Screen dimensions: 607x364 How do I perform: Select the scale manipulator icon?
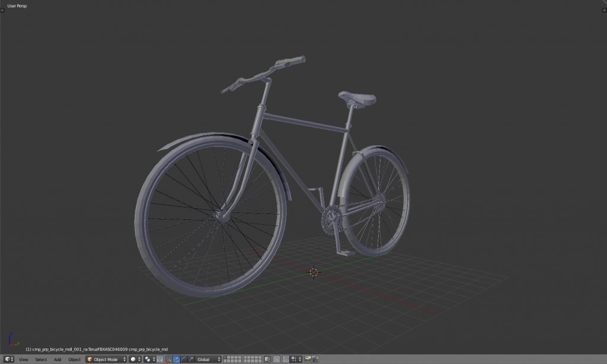tap(191, 359)
